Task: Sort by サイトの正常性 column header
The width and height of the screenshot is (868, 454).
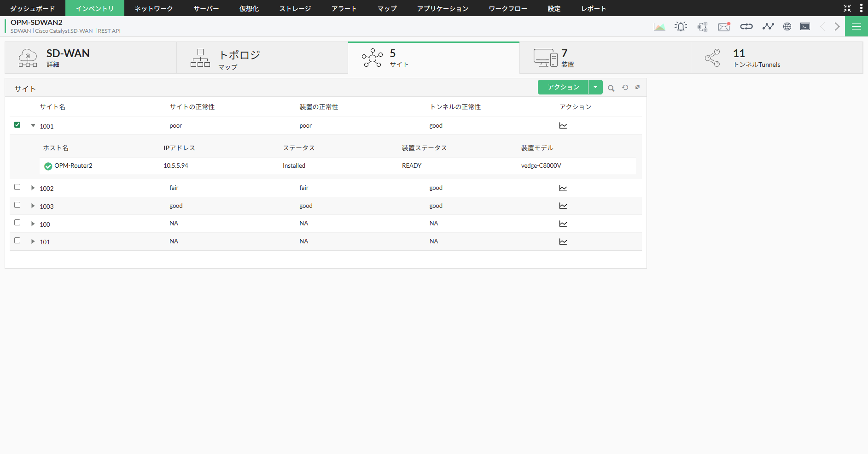Action: point(192,107)
